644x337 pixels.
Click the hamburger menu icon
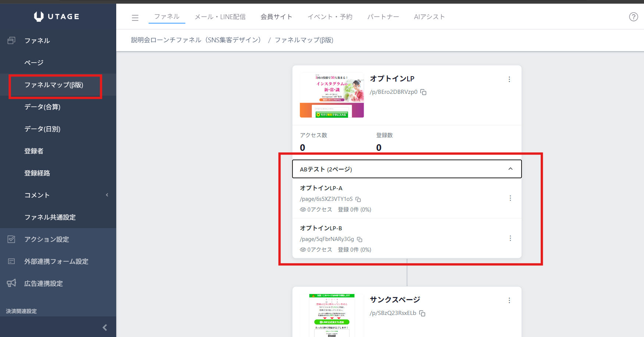[x=135, y=17]
